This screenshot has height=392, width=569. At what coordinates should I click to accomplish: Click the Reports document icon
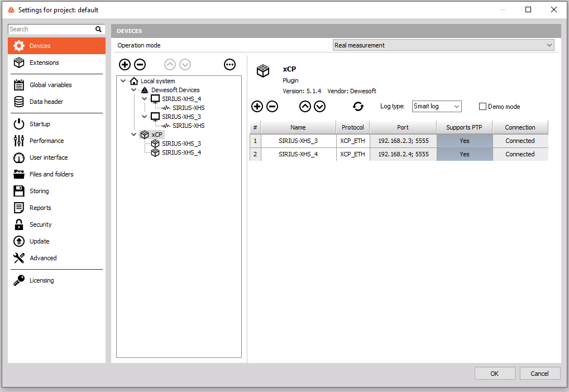click(19, 208)
